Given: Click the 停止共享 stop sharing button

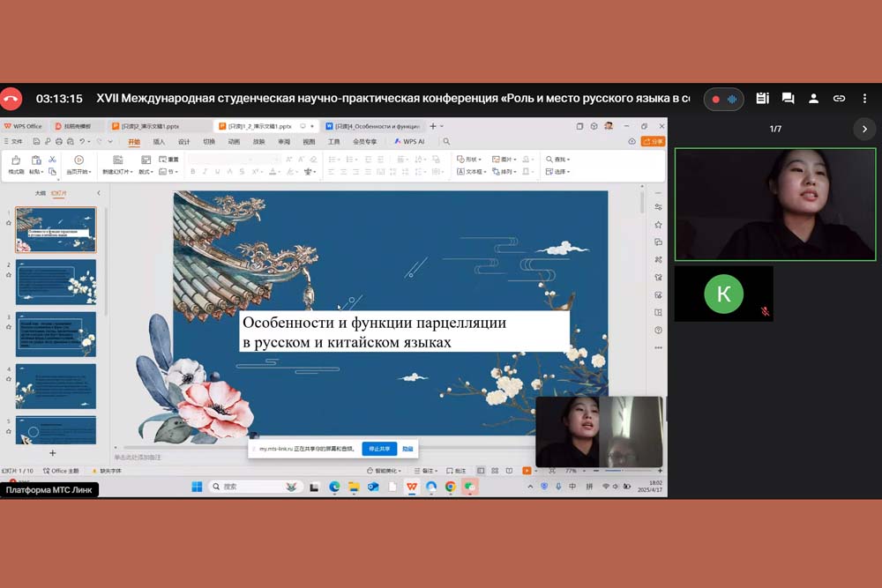Looking at the screenshot, I should [379, 449].
